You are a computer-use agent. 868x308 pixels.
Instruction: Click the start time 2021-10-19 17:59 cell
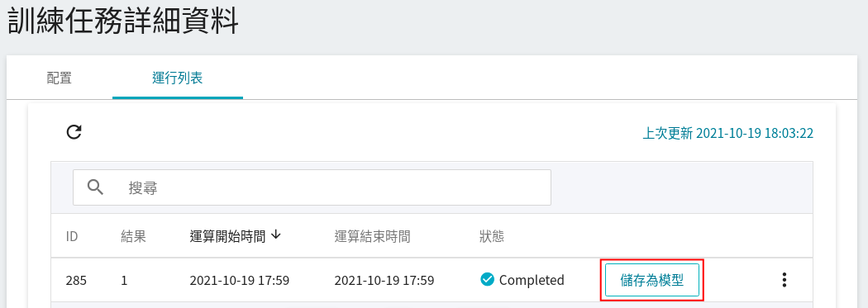(239, 281)
